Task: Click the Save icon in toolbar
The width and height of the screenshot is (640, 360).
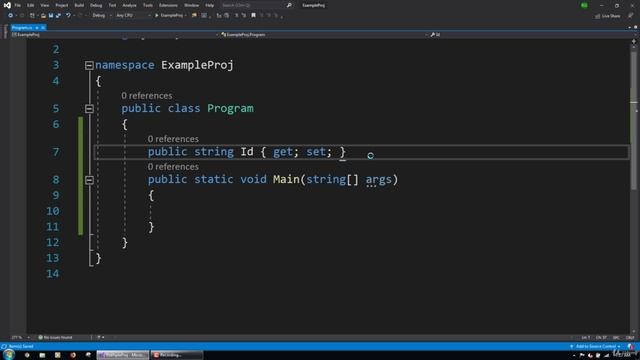Action: pos(51,16)
